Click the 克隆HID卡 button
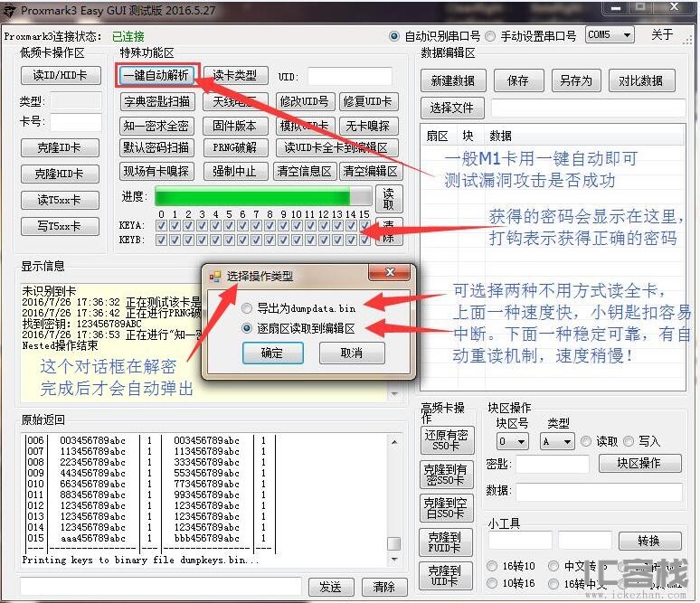This screenshot has height=603, width=700. pos(60,174)
